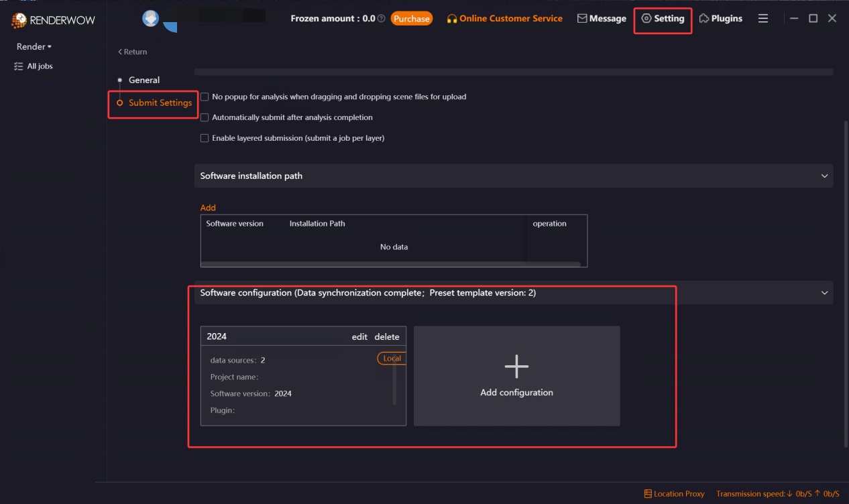Click the 'No data' table text

click(x=394, y=247)
